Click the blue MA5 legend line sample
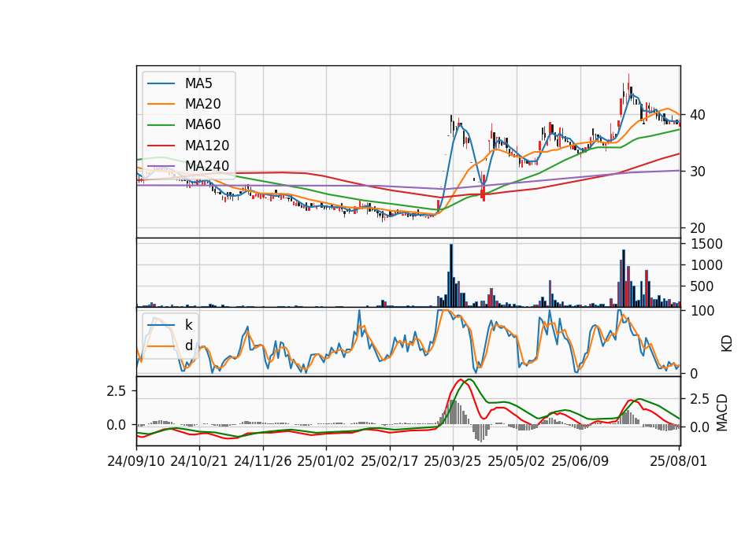756x543 pixels. click(x=161, y=83)
